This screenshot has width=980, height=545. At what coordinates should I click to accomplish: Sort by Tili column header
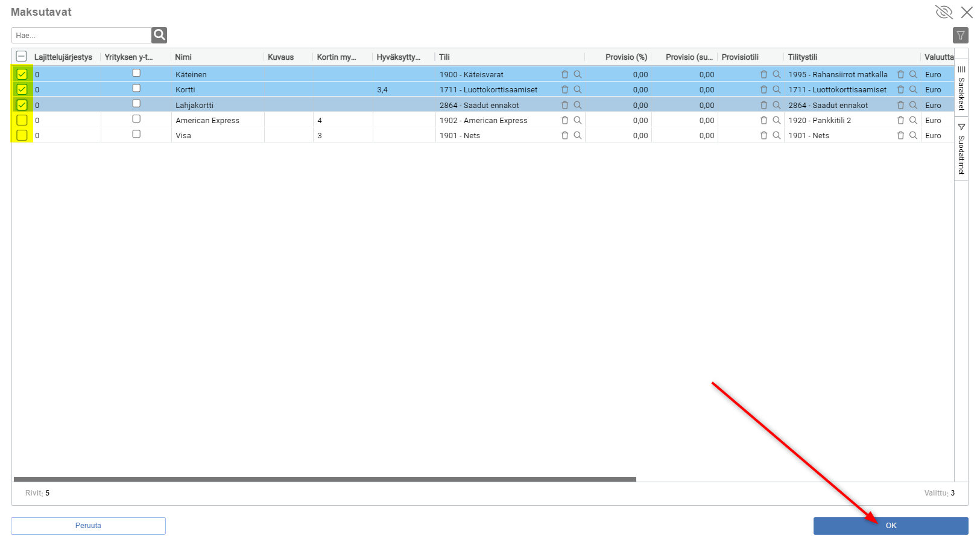click(444, 57)
